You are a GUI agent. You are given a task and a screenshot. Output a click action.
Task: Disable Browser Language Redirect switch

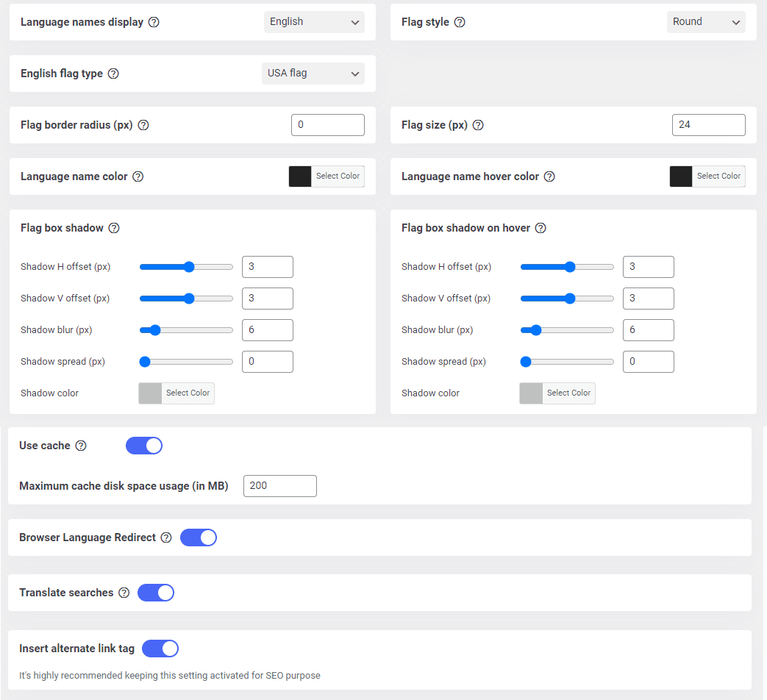[x=198, y=537]
